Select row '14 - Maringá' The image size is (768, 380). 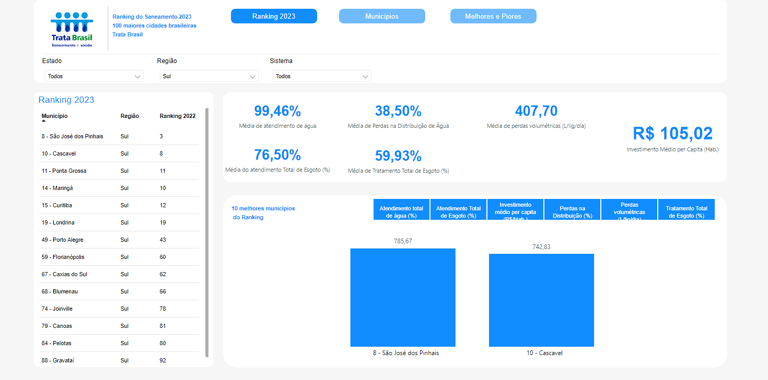click(120, 188)
